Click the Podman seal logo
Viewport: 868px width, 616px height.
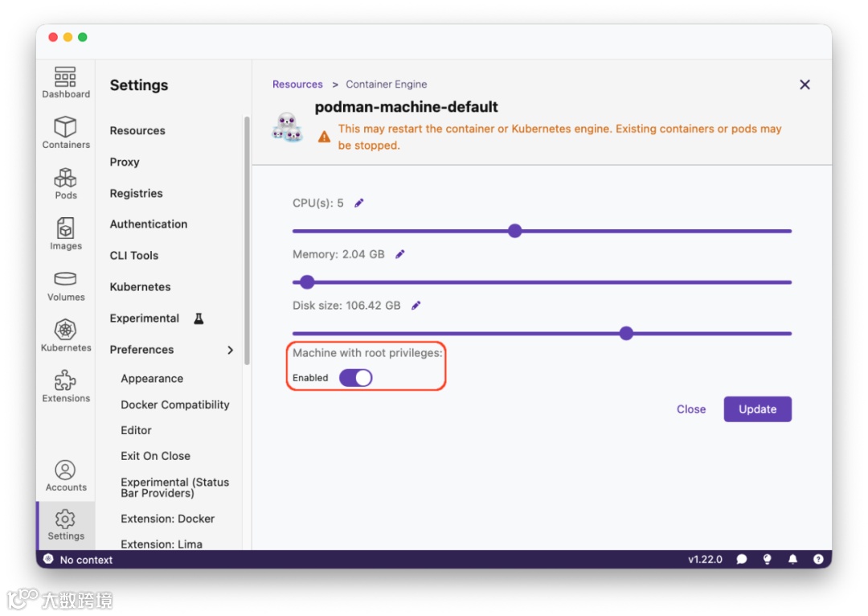coord(287,127)
